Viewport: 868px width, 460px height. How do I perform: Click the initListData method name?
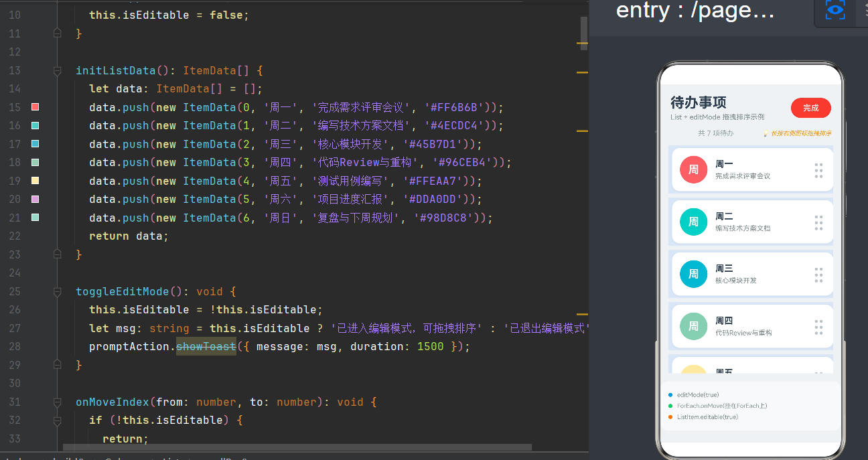point(116,70)
